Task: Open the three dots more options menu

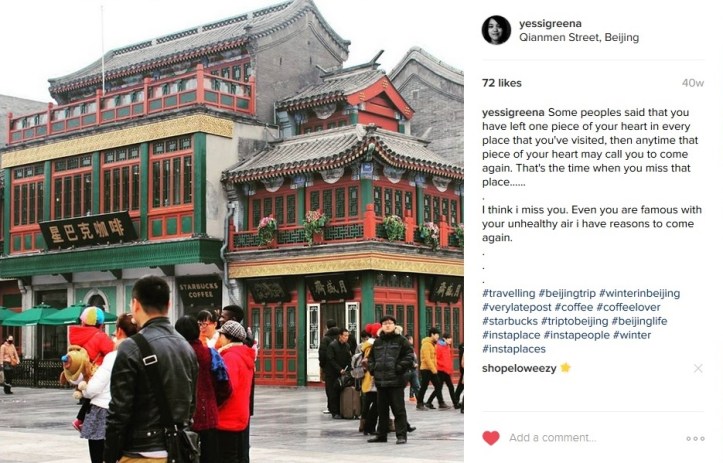Action: point(695,438)
